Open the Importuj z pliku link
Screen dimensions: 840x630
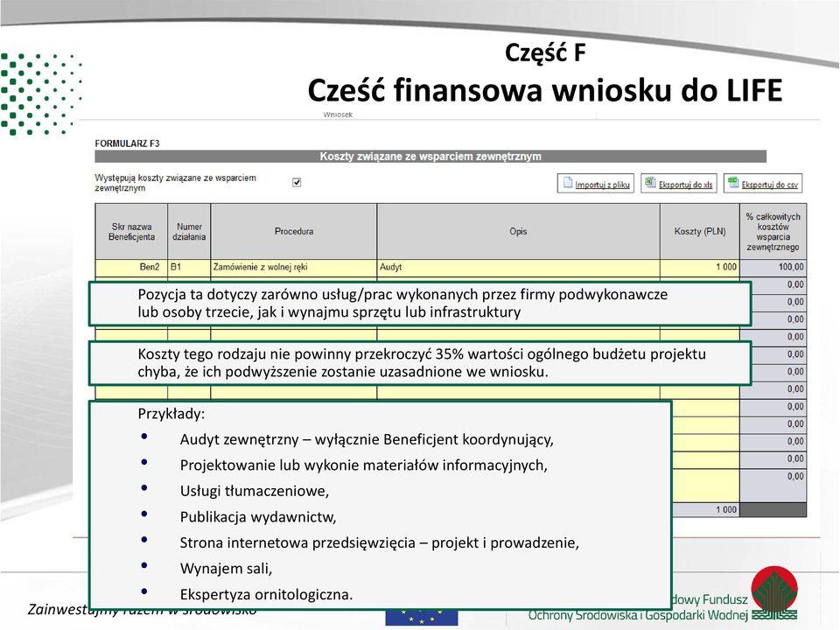tap(602, 185)
